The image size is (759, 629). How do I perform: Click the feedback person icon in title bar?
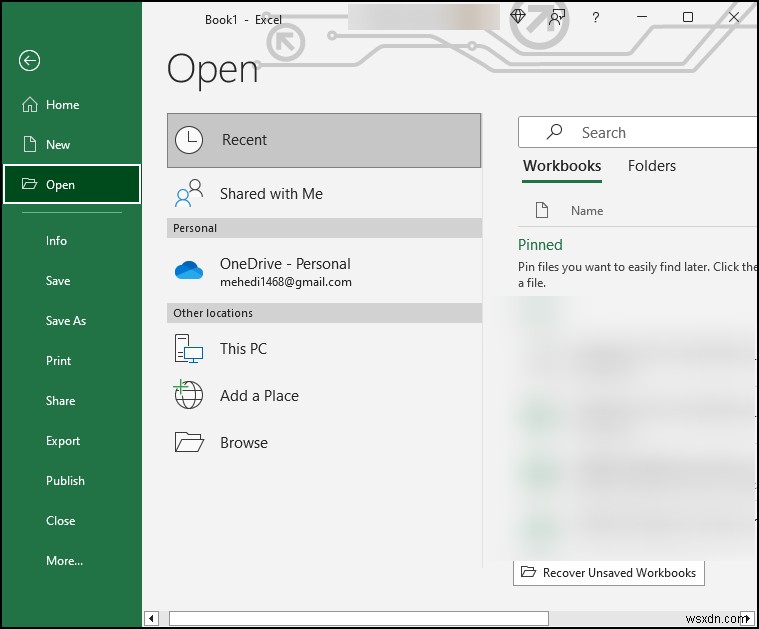[x=557, y=18]
